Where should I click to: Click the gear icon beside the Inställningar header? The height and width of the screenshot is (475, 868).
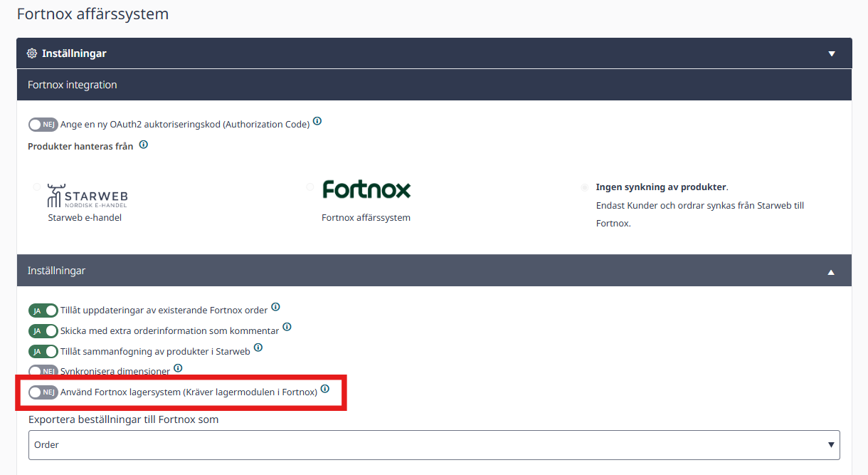[32, 53]
